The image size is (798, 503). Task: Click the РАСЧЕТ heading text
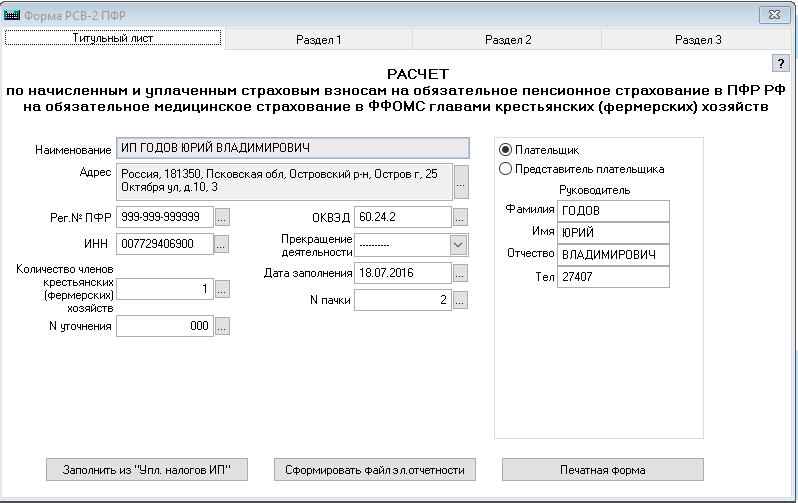[418, 74]
